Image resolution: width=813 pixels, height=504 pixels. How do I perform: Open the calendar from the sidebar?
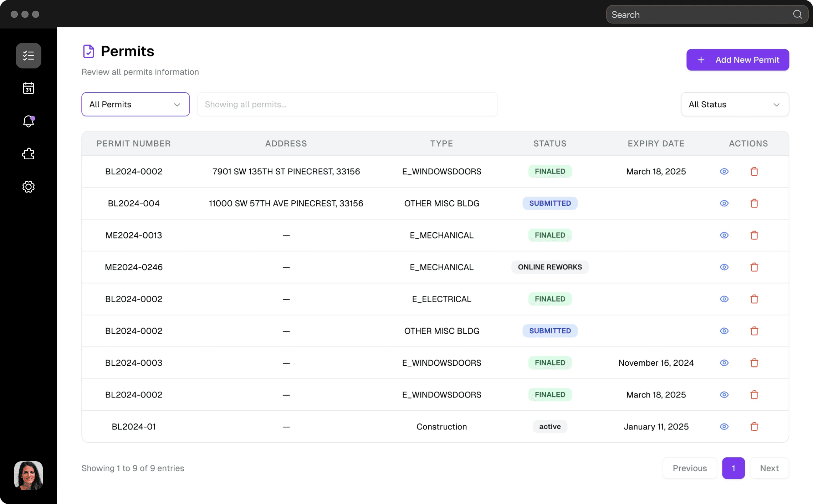pos(28,88)
